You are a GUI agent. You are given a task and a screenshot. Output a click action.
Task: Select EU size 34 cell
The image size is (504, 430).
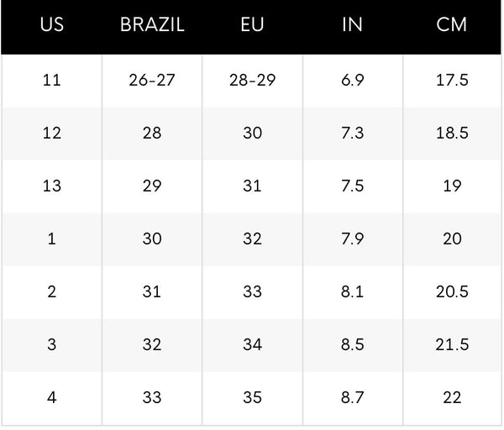tap(252, 344)
